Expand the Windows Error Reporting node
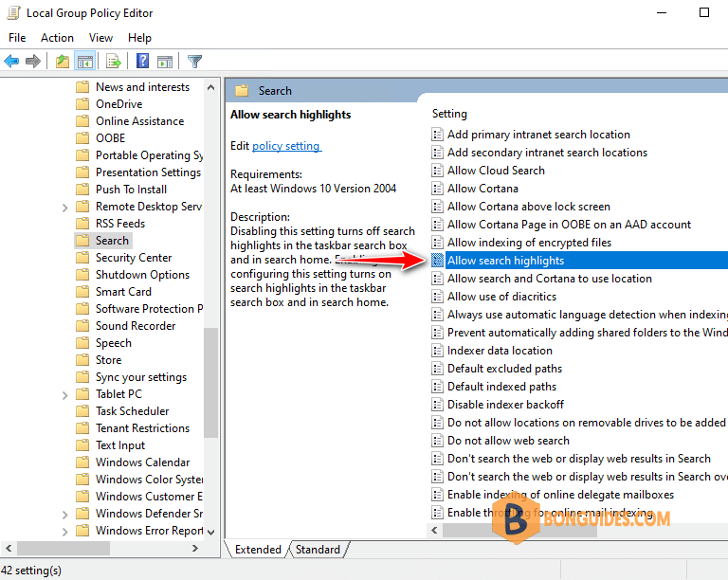The image size is (728, 580). click(65, 532)
